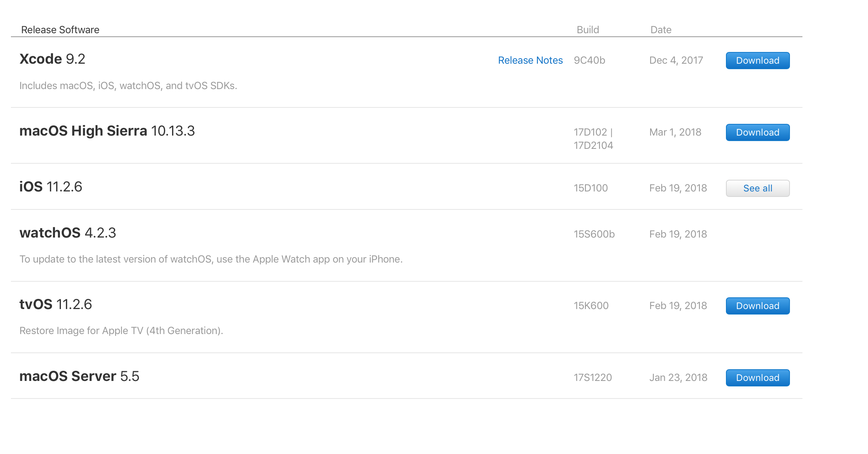Click watchOS update instructions text
This screenshot has height=454, width=868.
211,259
